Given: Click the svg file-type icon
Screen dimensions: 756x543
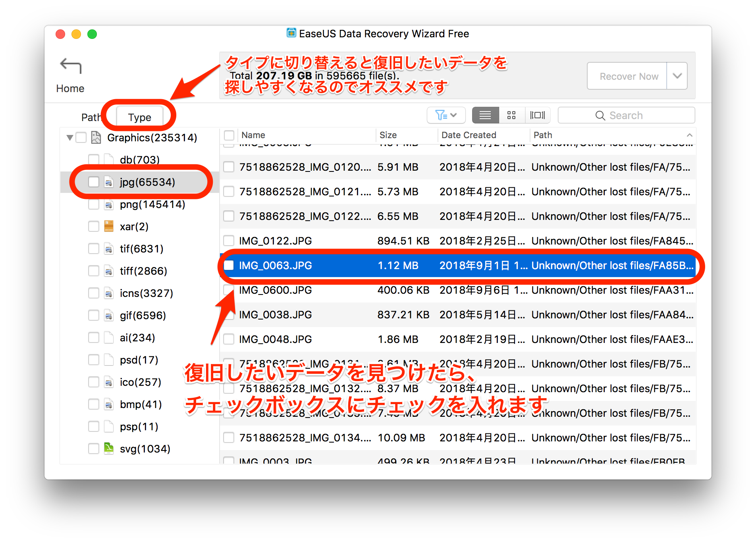Looking at the screenshot, I should (x=108, y=449).
